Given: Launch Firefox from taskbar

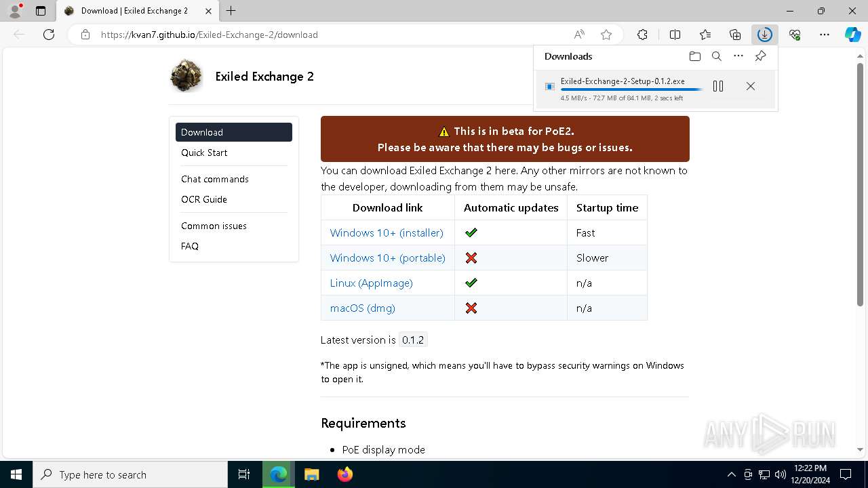Looking at the screenshot, I should (345, 474).
